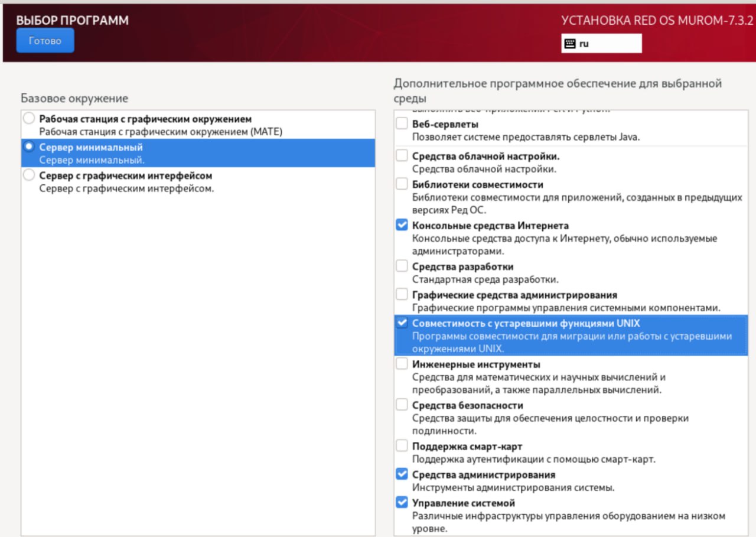This screenshot has width=756, height=537.
Task: Select the Рабочая станция с графическим окружением radio button
Action: [x=28, y=119]
